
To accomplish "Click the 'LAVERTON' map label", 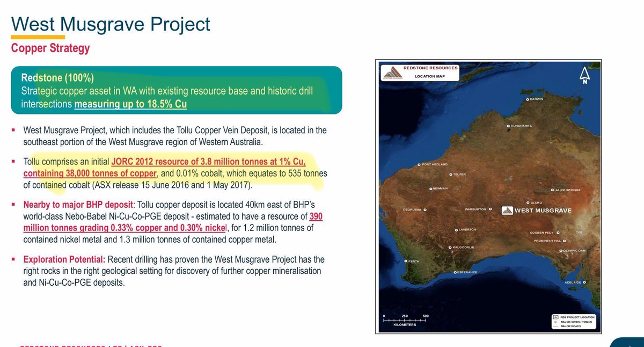I will click(x=467, y=230).
